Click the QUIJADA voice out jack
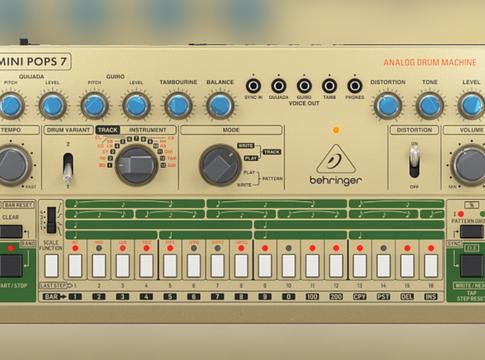 coord(279,86)
